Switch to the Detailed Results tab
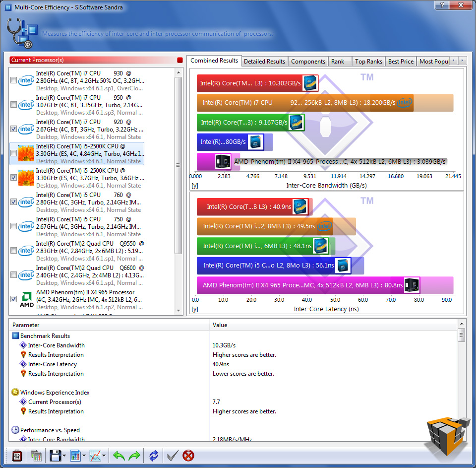This screenshot has height=468, width=476. (x=264, y=62)
